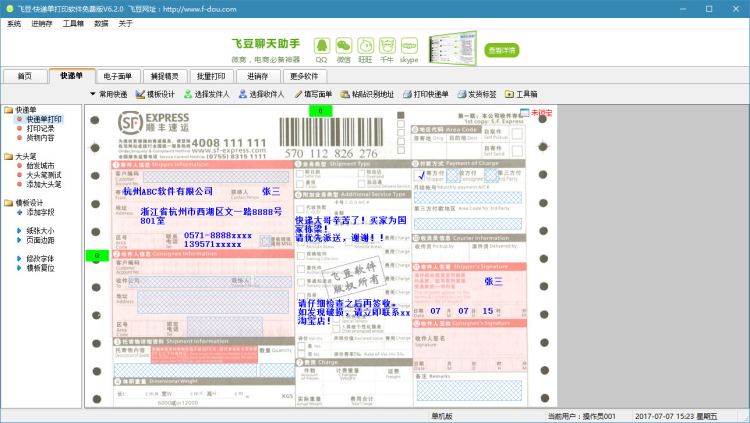Open the 系统 menu
The height and width of the screenshot is (423, 750).
click(x=14, y=23)
